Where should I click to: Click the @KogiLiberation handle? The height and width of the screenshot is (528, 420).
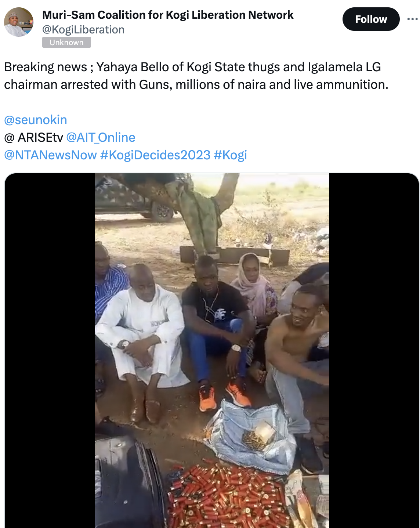click(x=83, y=29)
